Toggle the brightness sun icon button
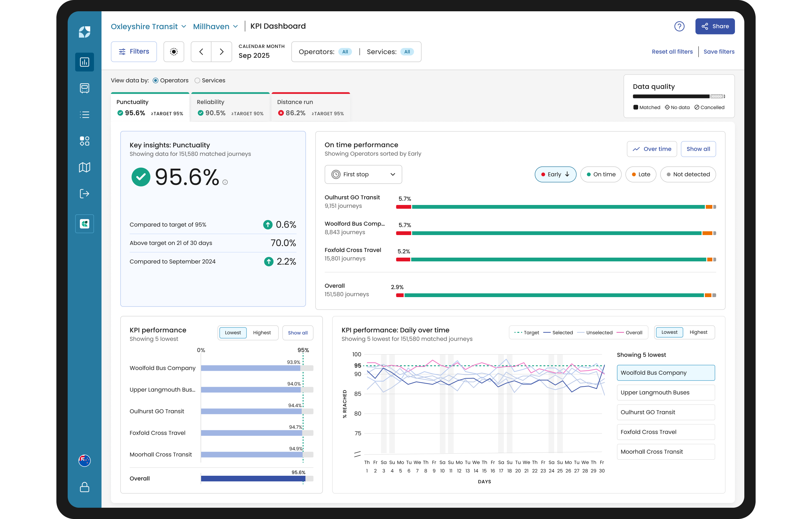Screen dimensions: 812x519 click(174, 52)
